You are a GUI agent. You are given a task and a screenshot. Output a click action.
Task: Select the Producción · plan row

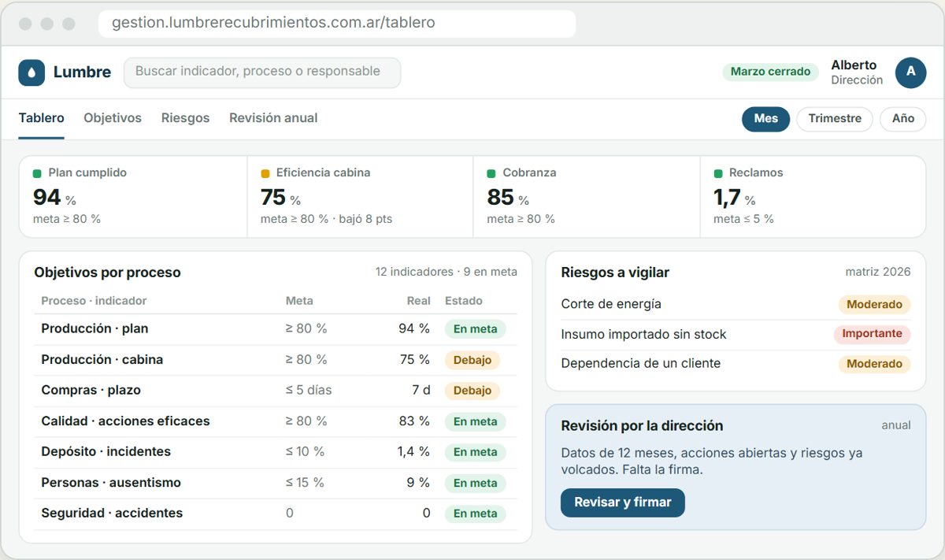[x=276, y=329]
